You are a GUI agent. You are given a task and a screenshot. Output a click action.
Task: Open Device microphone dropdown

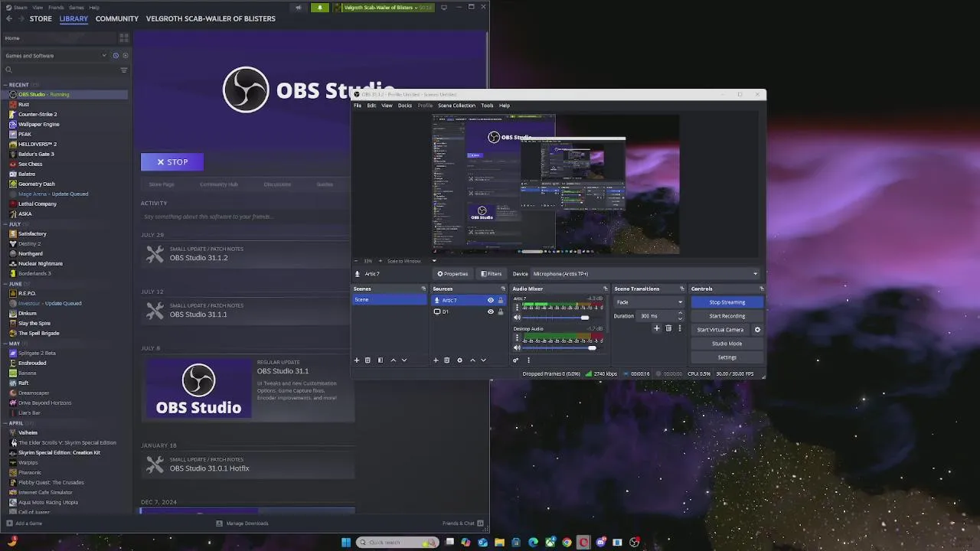pyautogui.click(x=645, y=274)
